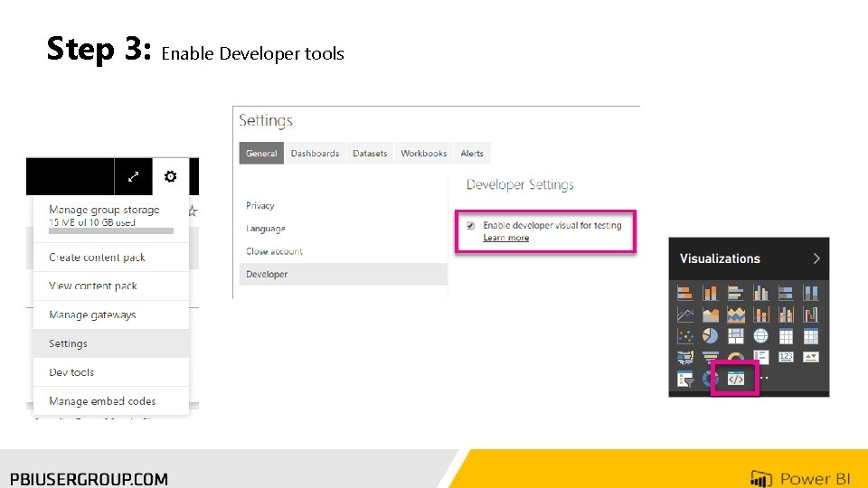
Task: Click the group storage usage bar
Action: tap(111, 230)
